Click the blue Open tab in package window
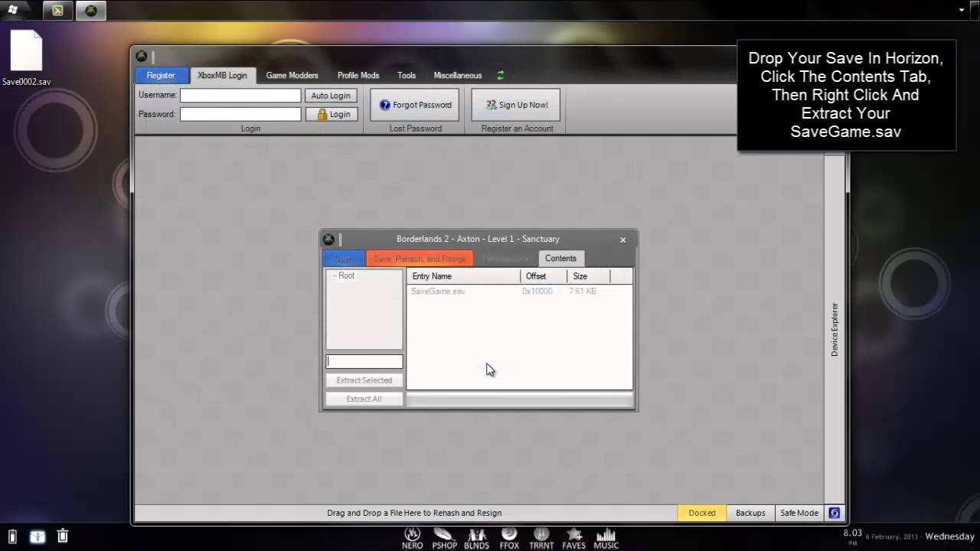Viewport: 980px width, 551px height. click(344, 259)
